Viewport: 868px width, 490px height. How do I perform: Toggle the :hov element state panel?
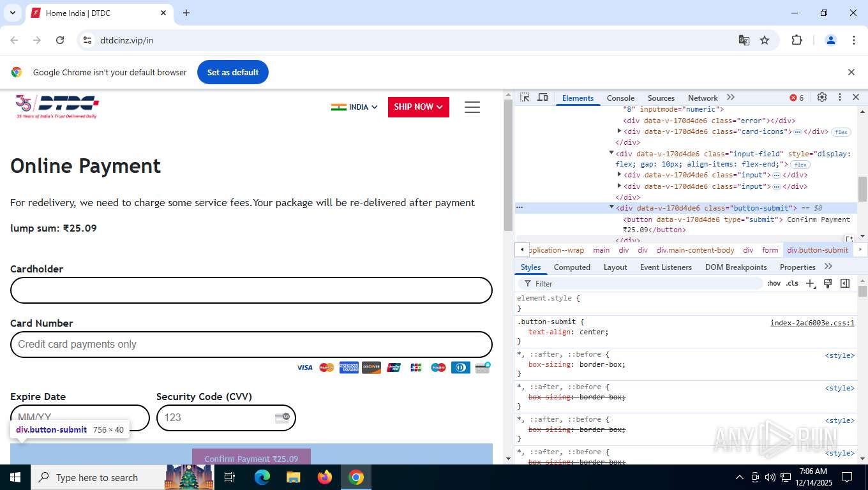(x=774, y=283)
